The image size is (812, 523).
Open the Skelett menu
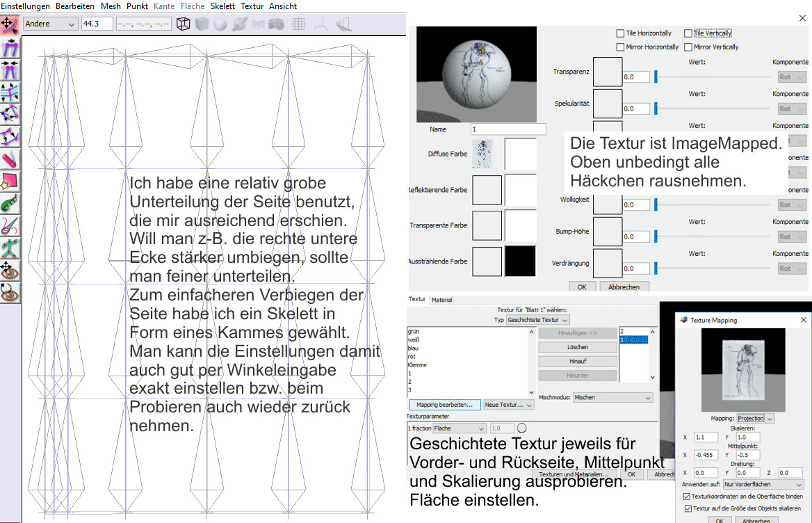tap(222, 6)
